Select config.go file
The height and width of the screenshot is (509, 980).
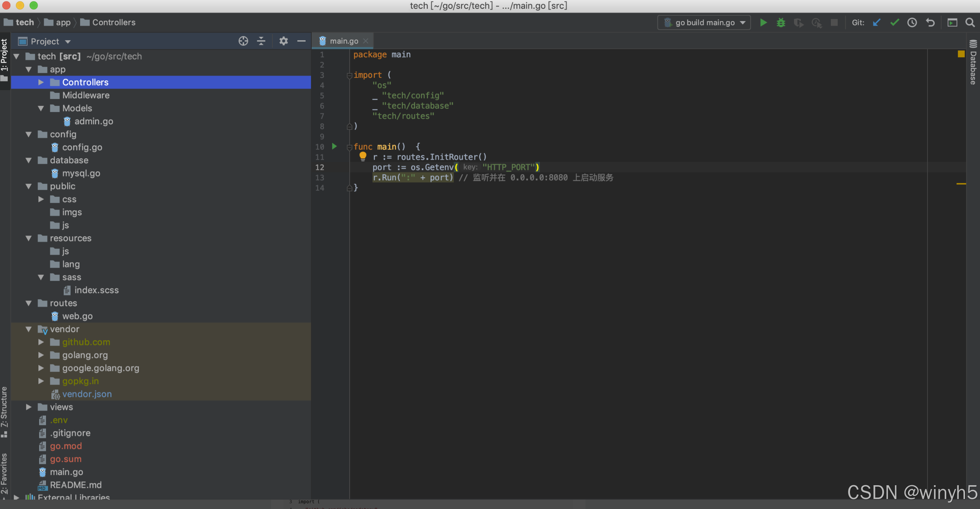82,147
